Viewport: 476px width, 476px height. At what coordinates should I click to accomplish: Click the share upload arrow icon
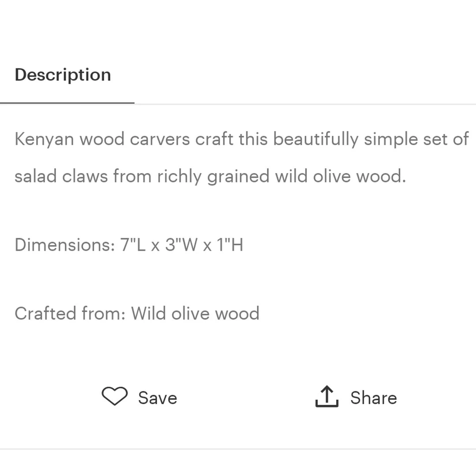(x=327, y=396)
